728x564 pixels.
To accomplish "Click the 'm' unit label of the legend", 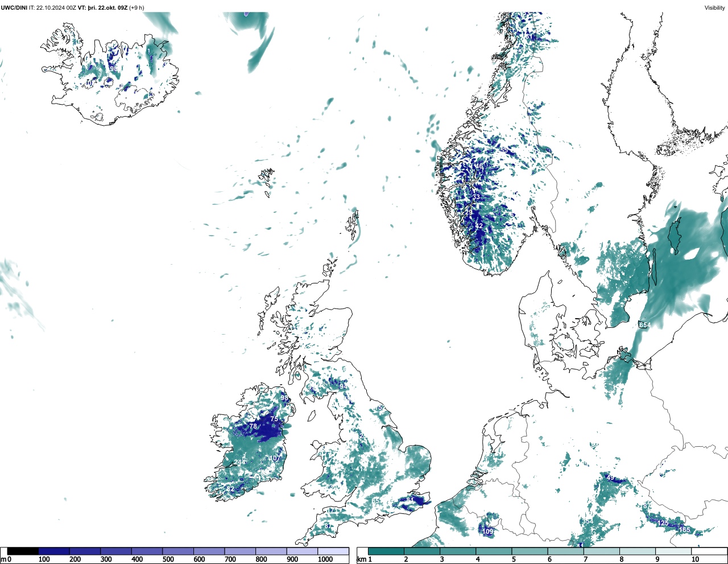I will click(3, 560).
